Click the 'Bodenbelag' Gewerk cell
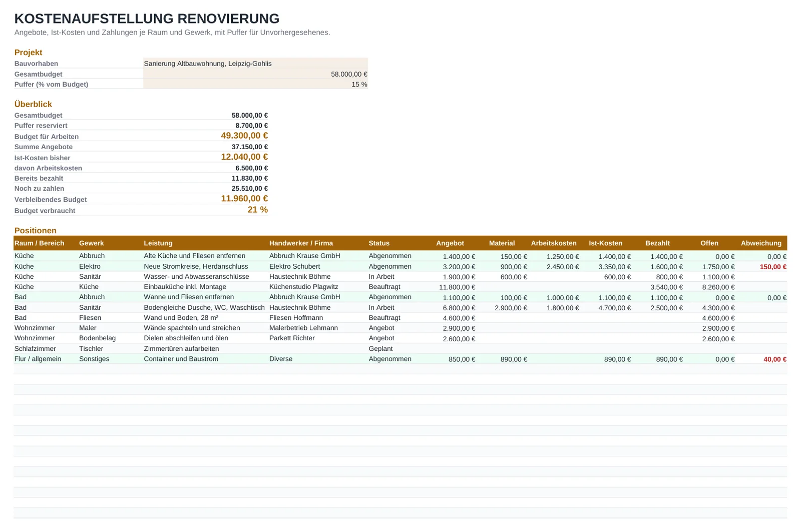The image size is (801, 532). [97, 338]
